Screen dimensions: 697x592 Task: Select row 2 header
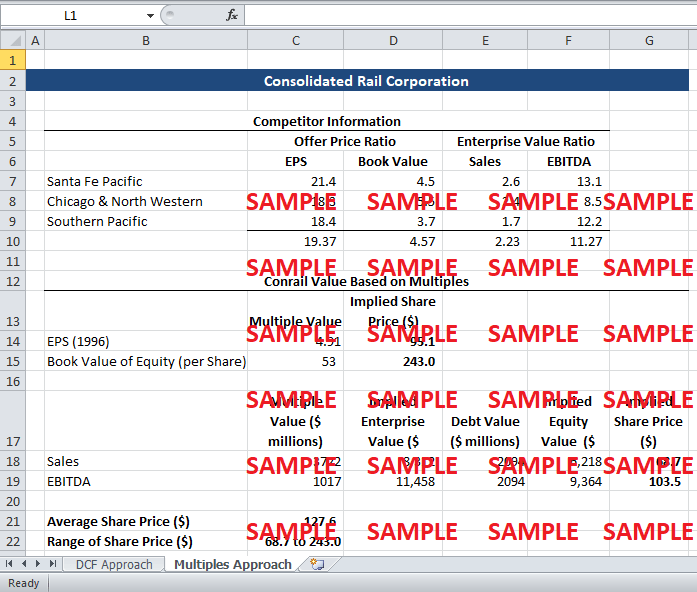point(13,81)
